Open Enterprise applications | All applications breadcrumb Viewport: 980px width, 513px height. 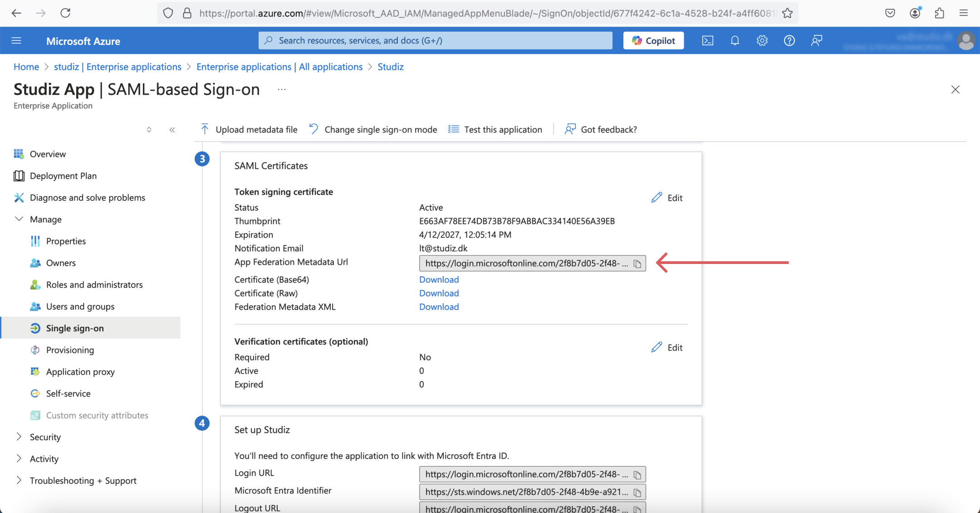(279, 67)
